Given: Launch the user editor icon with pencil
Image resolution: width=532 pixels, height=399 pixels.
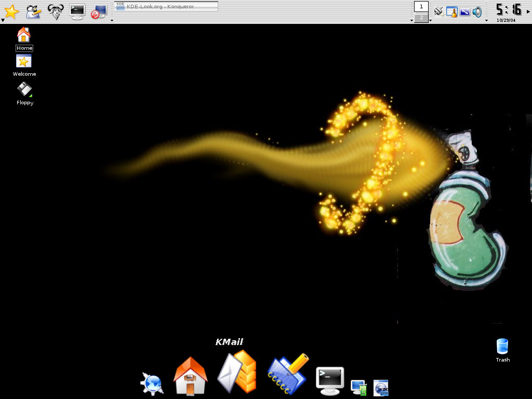Looking at the screenshot, I should [34, 12].
